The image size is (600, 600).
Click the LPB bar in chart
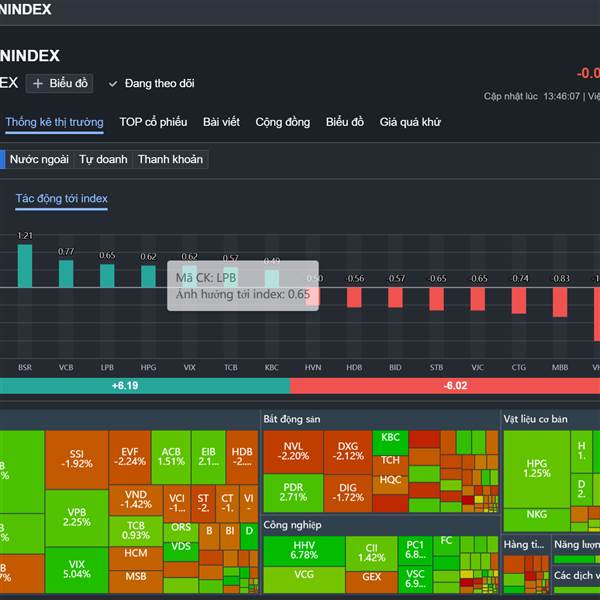[x=107, y=276]
